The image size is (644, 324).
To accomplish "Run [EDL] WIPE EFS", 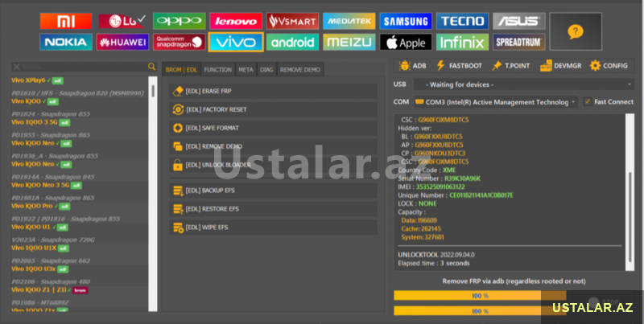I will coord(273,228).
